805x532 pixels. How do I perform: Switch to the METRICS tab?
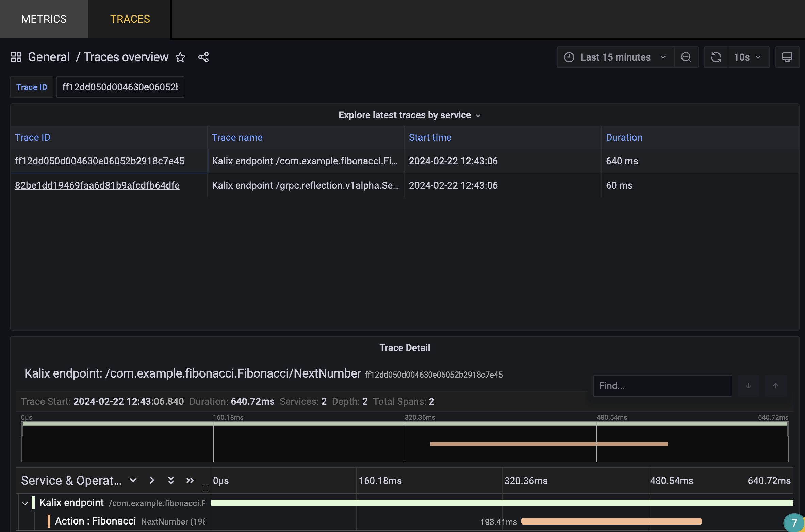coord(44,19)
